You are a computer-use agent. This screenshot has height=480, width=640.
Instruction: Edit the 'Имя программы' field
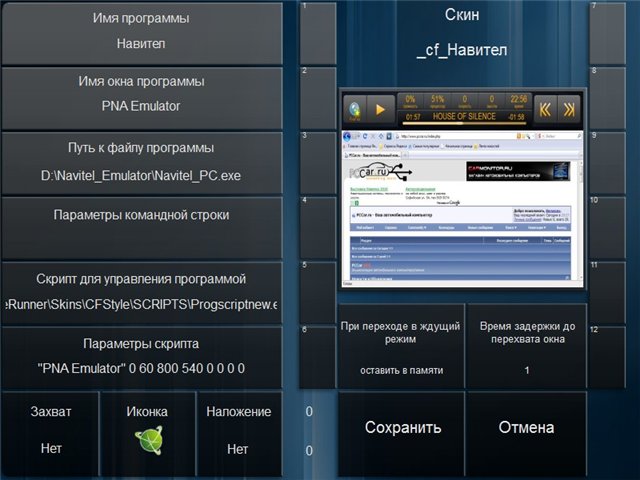click(x=140, y=32)
